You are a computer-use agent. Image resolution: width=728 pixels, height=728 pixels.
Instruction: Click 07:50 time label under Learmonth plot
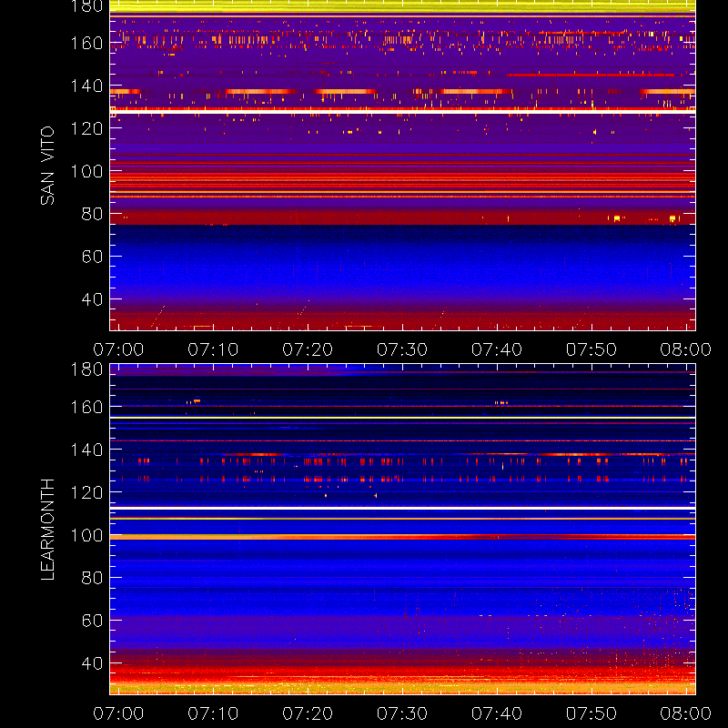pyautogui.click(x=591, y=713)
